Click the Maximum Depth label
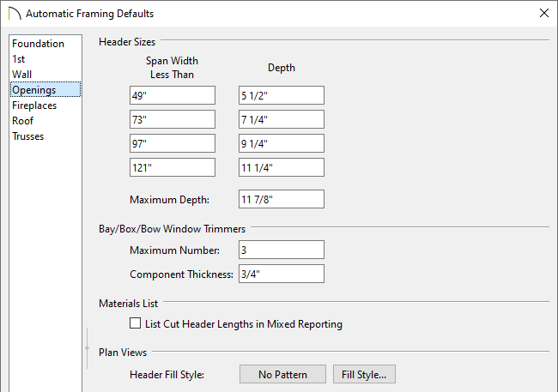 coord(169,200)
